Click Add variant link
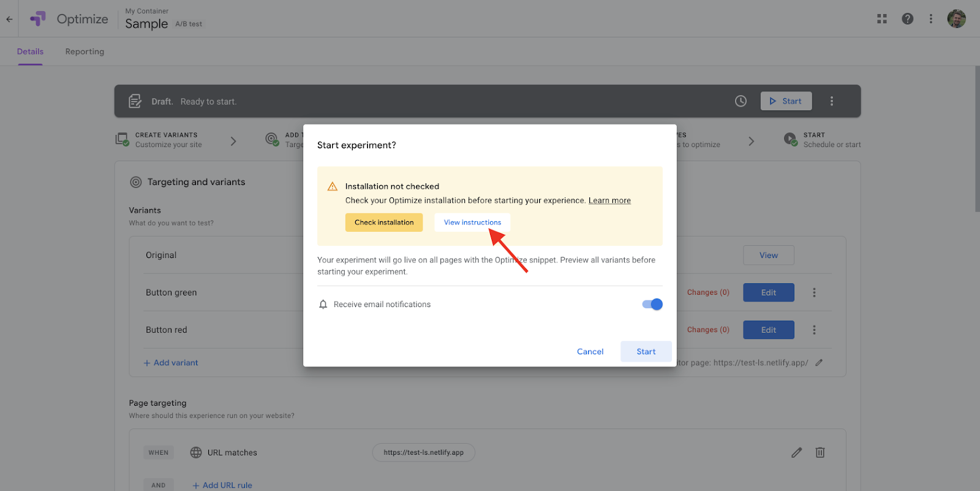The height and width of the screenshot is (491, 980). point(171,363)
